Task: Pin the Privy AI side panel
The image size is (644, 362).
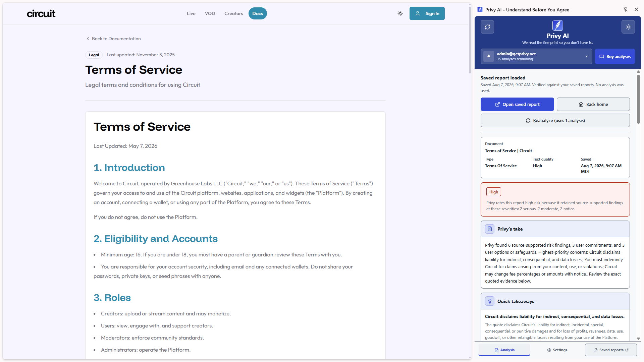Action: tap(626, 10)
